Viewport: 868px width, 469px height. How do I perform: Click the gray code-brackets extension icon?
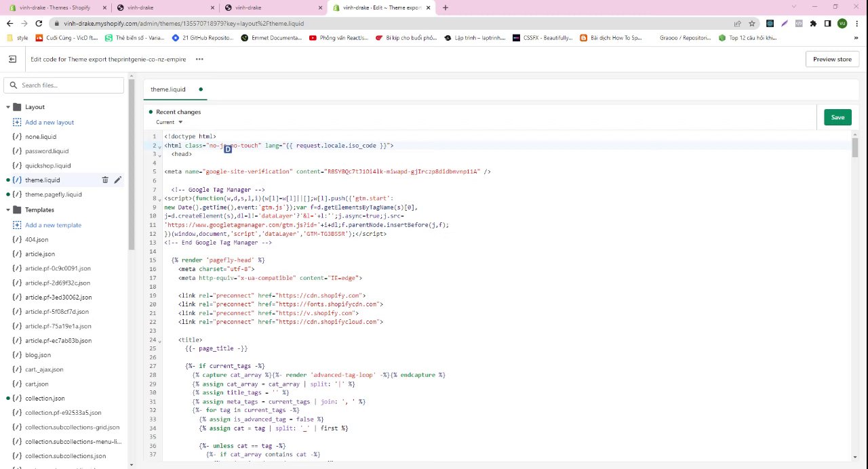799,23
